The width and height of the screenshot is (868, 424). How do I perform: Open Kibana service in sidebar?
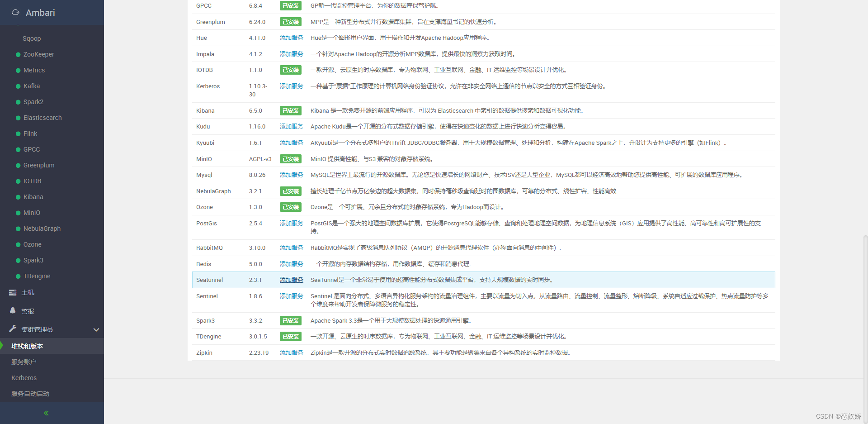33,197
